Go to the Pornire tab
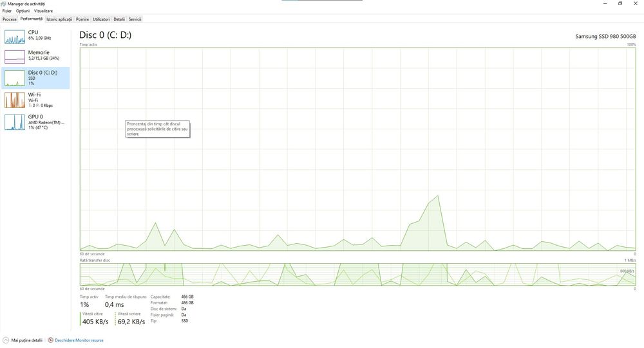644x348 pixels. tap(82, 19)
